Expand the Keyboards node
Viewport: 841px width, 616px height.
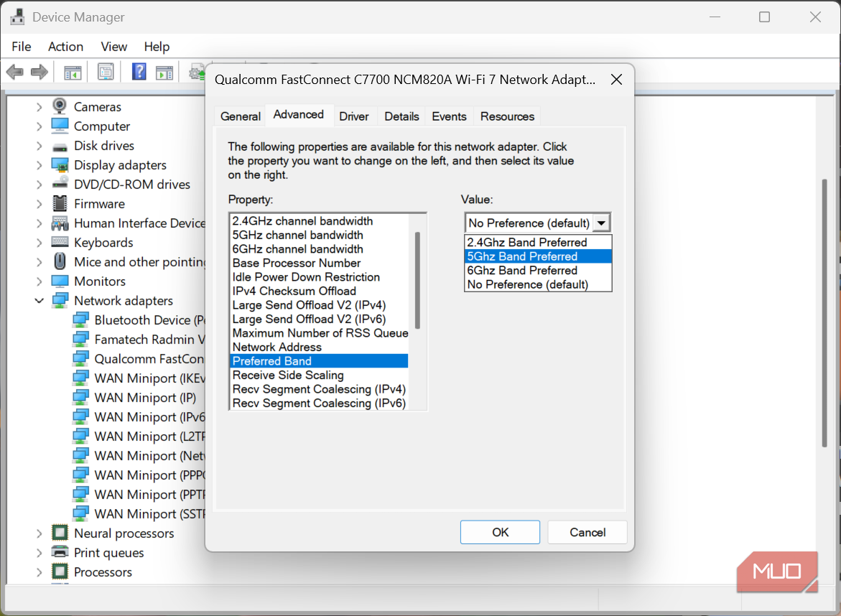click(x=39, y=243)
